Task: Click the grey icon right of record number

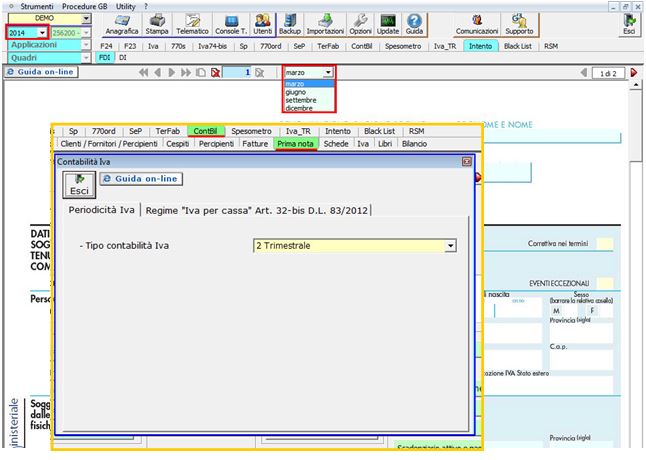Action: pyautogui.click(x=260, y=72)
